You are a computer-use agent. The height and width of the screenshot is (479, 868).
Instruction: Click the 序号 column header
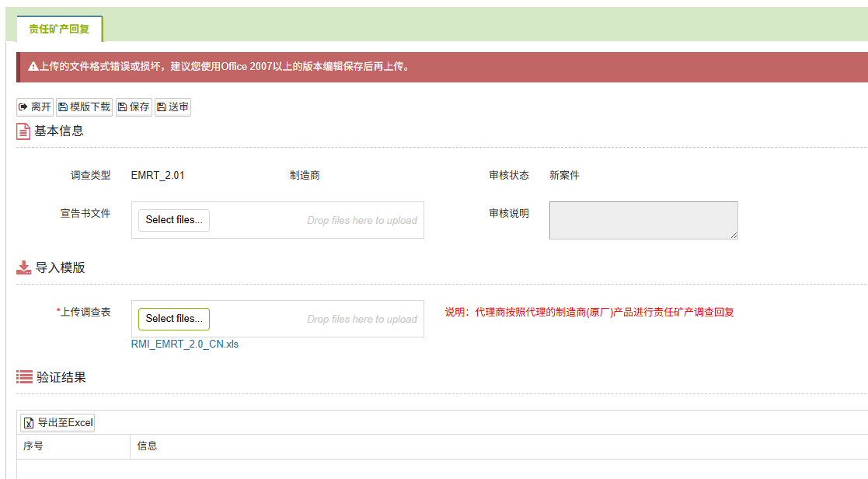(33, 446)
